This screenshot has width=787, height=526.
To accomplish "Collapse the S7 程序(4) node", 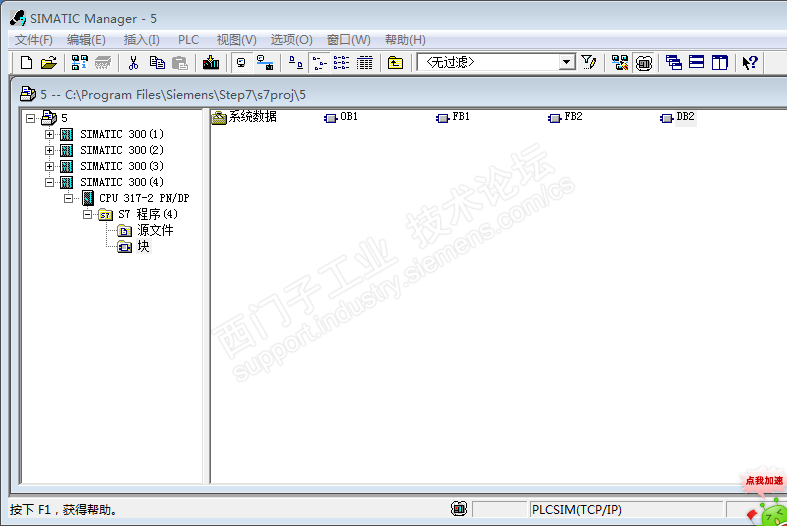I will click(87, 214).
